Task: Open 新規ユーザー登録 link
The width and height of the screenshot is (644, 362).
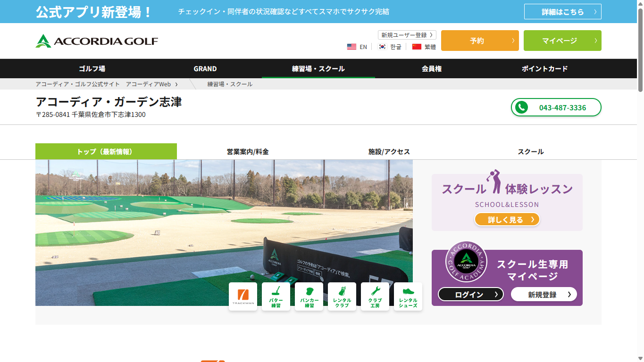Action: point(407,35)
